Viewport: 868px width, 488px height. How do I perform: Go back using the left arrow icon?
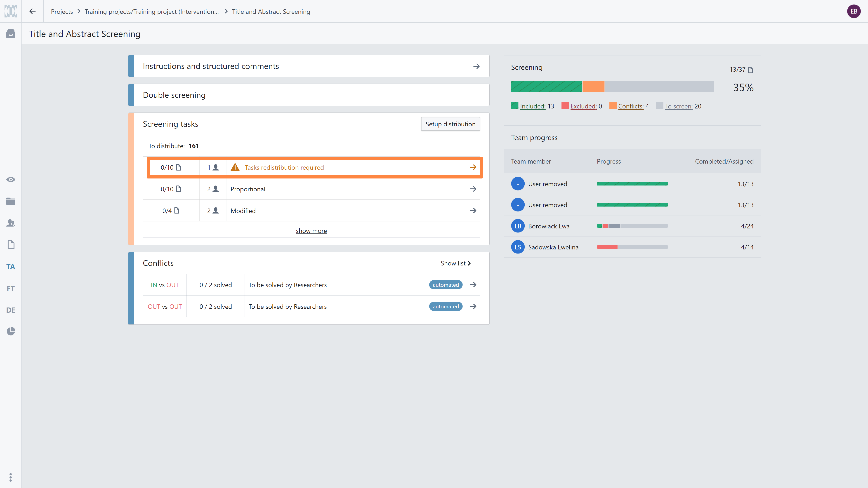tap(32, 11)
